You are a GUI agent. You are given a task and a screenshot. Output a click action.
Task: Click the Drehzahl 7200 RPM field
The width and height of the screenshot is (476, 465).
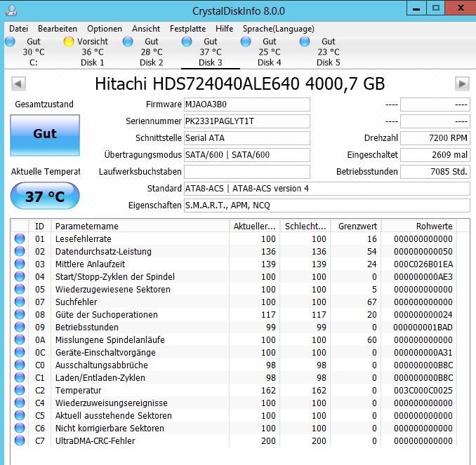point(435,138)
